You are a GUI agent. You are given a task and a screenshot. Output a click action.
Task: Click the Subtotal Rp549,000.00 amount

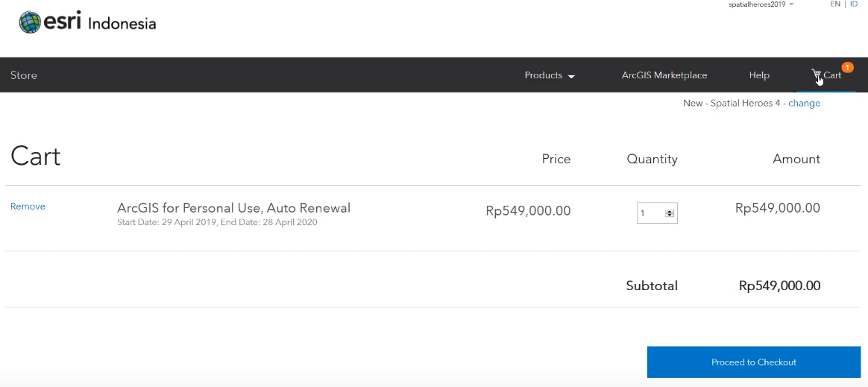point(779,286)
